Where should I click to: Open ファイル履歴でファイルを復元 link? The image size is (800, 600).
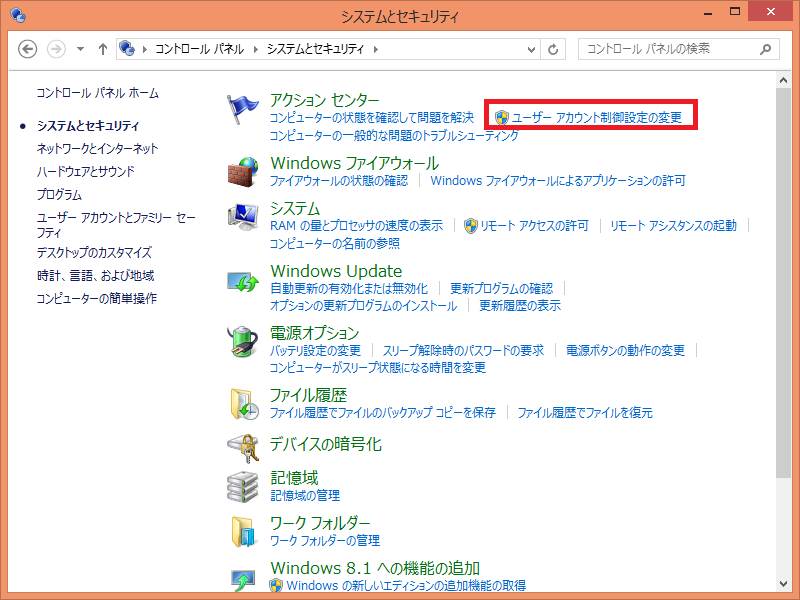[x=585, y=413]
